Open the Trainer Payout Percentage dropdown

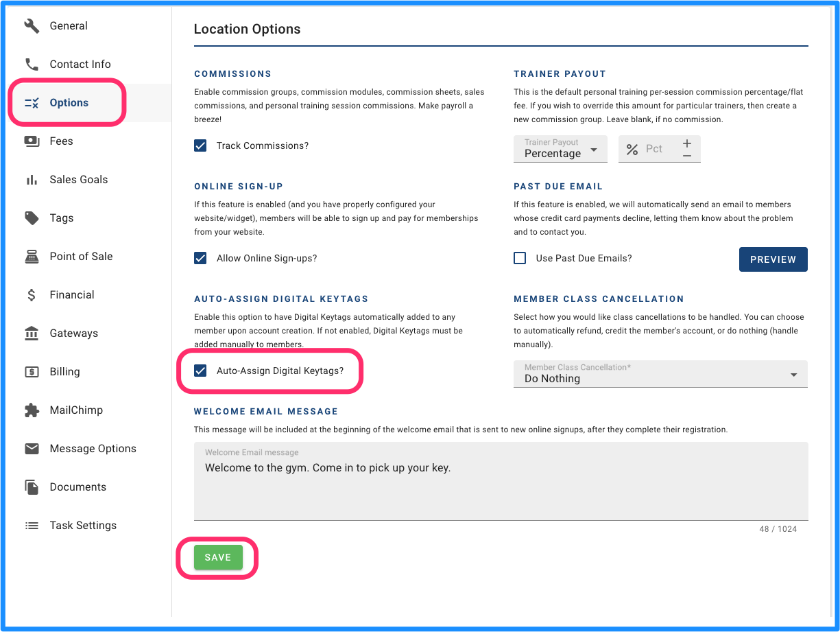560,149
